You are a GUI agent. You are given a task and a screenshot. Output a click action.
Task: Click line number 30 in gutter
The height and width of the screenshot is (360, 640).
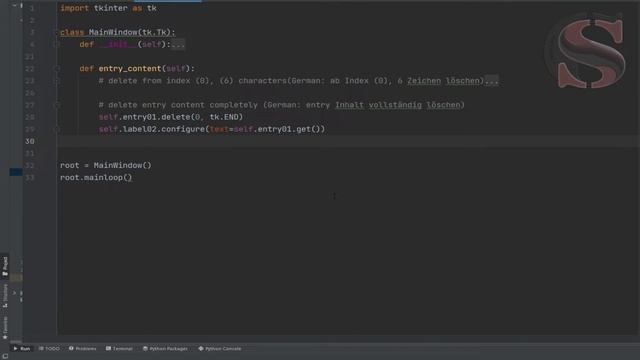pos(30,141)
